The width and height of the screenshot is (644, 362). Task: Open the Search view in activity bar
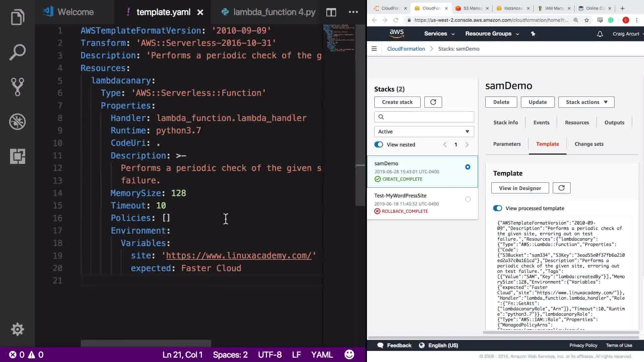pyautogui.click(x=17, y=52)
